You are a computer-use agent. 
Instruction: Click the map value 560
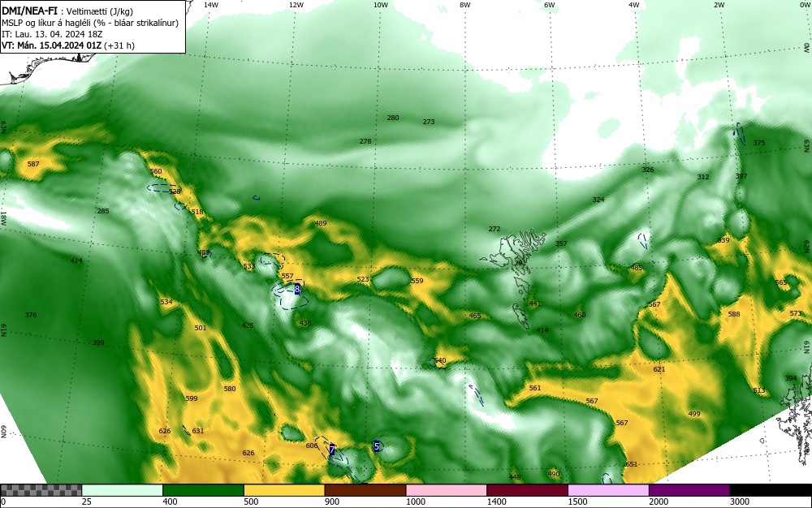coord(156,171)
